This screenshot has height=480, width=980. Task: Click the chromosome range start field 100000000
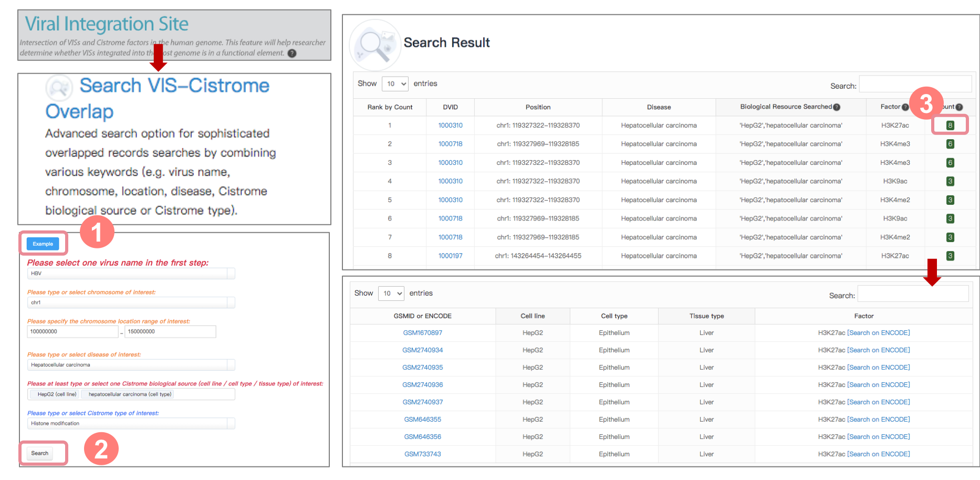(72, 332)
